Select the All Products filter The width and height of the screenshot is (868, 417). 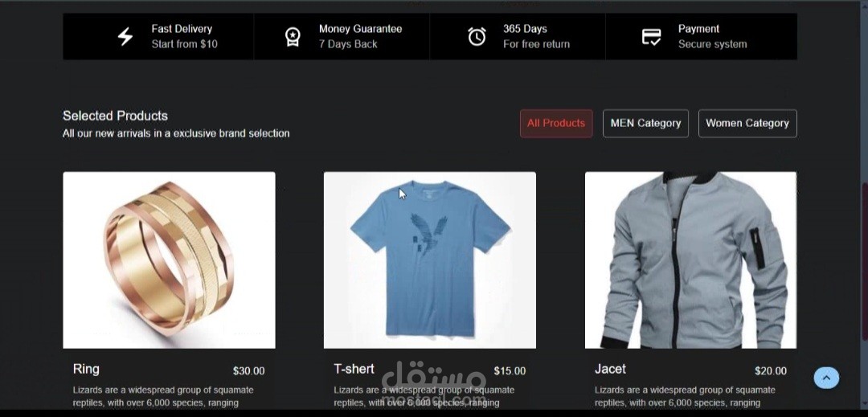(556, 123)
